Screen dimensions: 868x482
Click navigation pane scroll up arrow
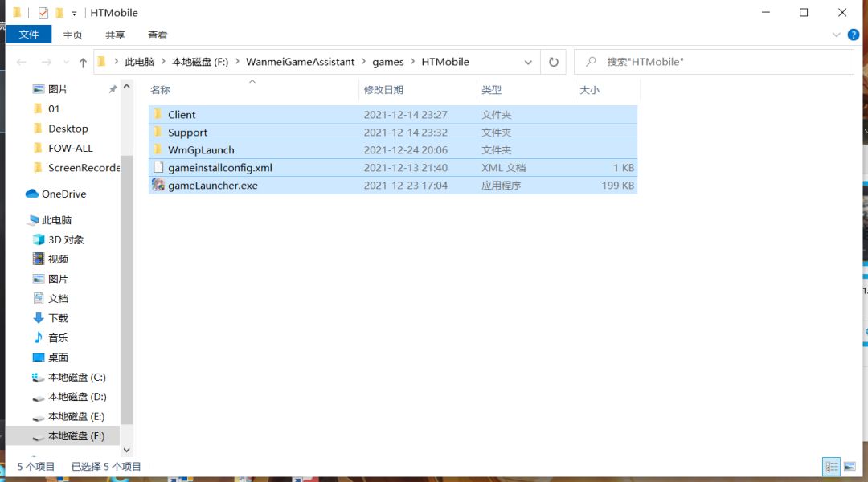coord(127,86)
